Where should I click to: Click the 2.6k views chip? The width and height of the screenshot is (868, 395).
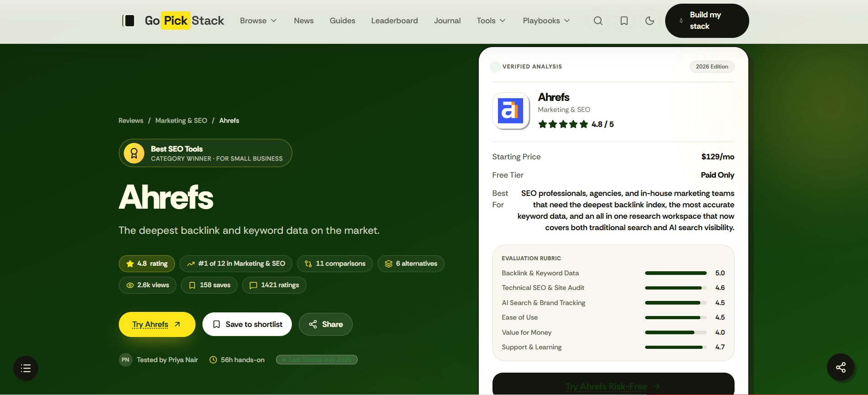[148, 285]
